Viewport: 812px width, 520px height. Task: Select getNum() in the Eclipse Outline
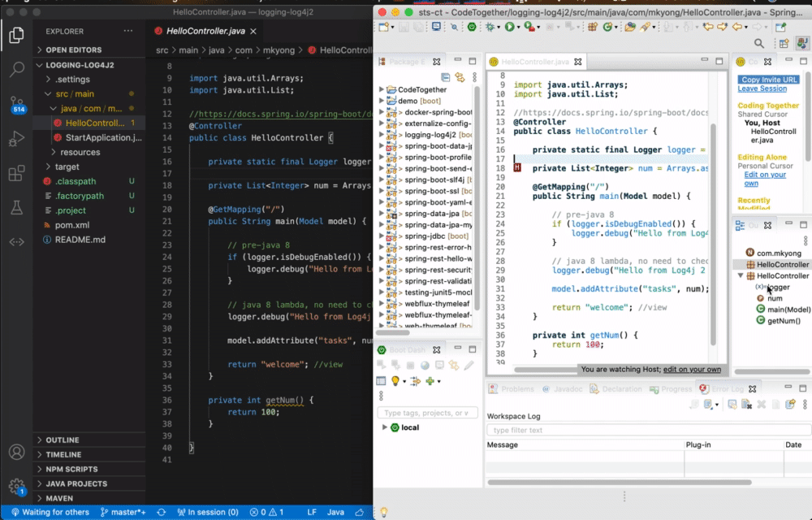pos(784,321)
